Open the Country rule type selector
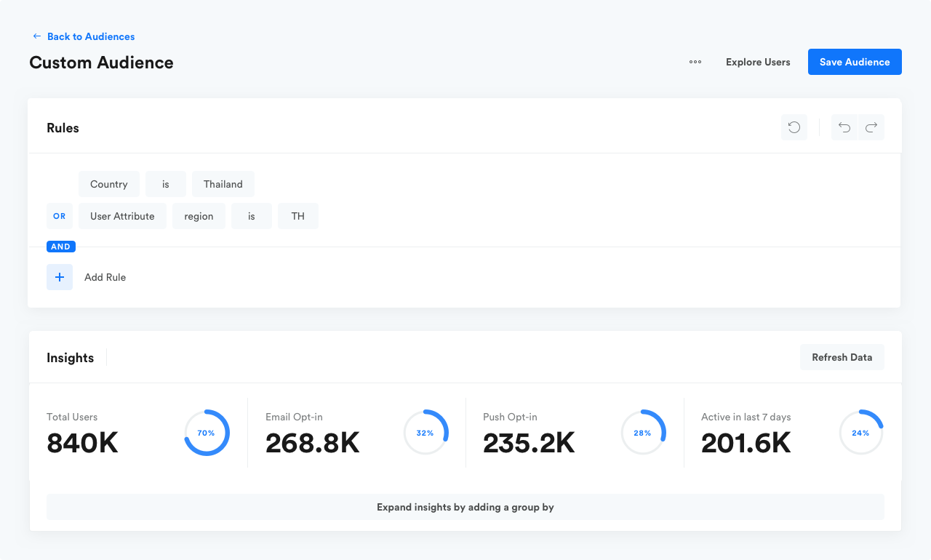Screen dimensions: 931x560 pos(109,184)
